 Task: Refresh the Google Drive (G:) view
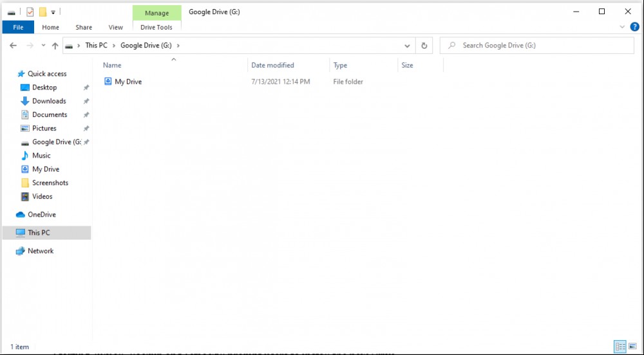click(x=424, y=46)
